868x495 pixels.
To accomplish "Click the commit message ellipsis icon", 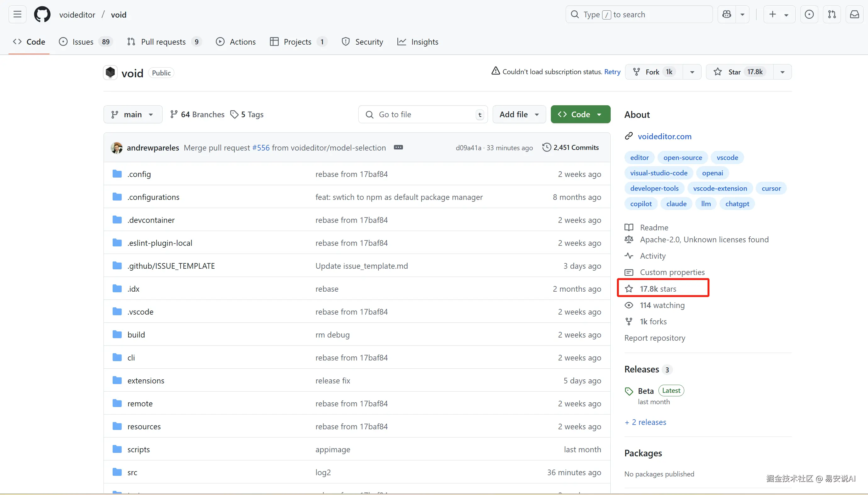I will (x=398, y=147).
